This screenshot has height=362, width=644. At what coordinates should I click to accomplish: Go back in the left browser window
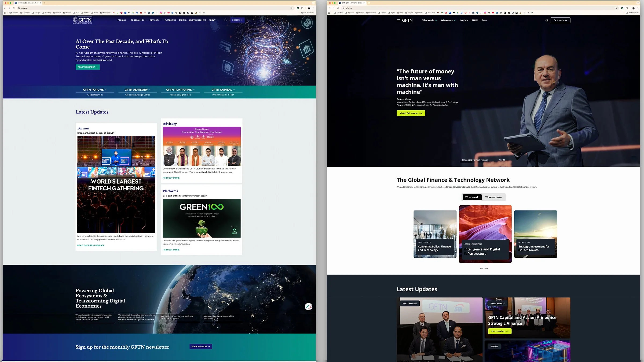[x=5, y=8]
